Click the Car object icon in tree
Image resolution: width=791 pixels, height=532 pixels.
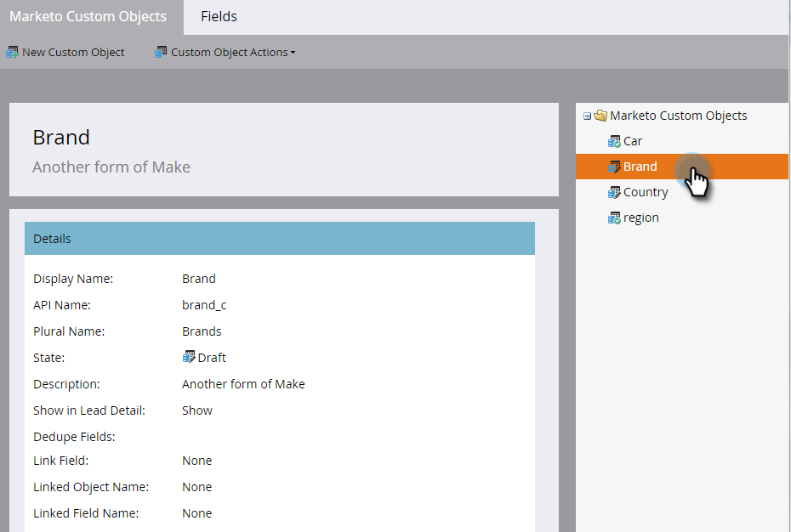[614, 141]
